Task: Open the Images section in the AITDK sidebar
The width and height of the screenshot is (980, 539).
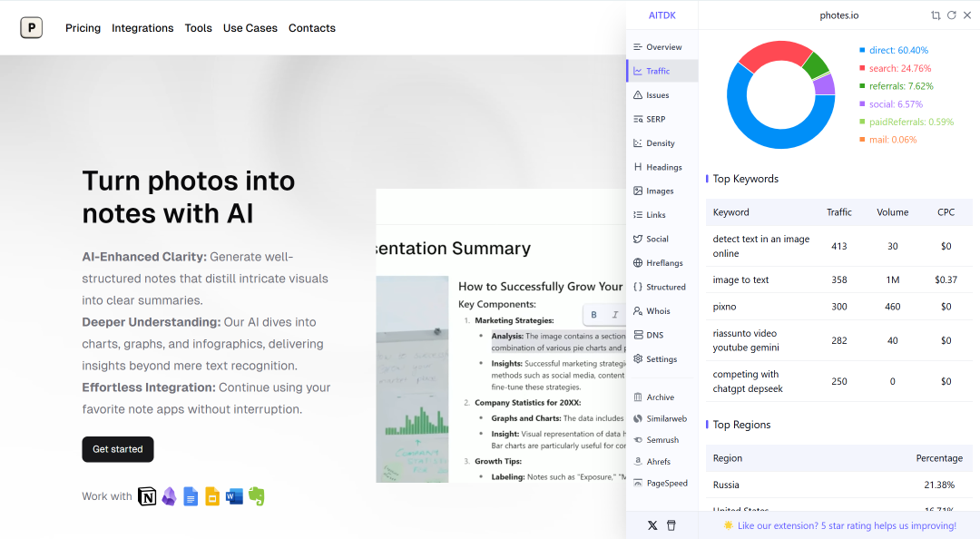Action: (x=661, y=191)
